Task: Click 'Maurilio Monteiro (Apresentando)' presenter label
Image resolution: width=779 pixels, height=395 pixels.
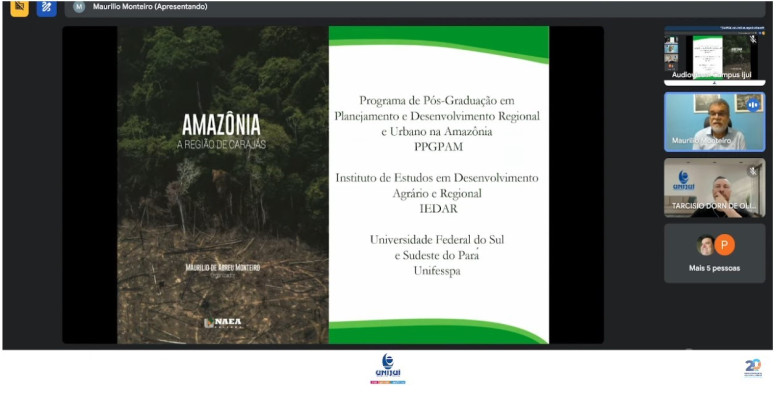Action: coord(150,7)
